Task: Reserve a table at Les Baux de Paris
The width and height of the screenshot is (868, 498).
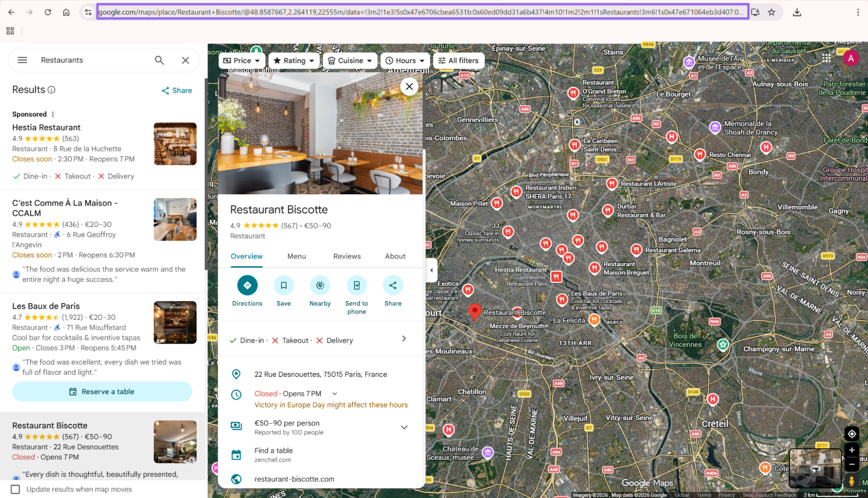Action: click(x=102, y=392)
